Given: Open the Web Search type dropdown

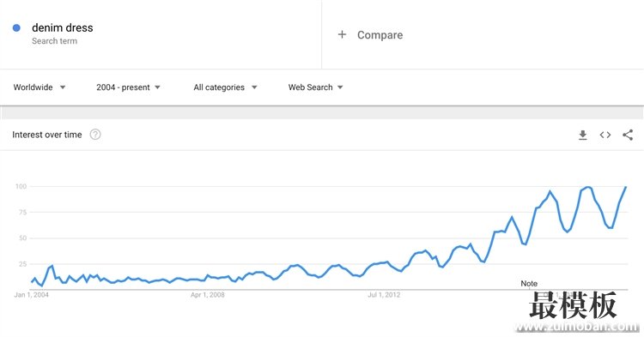Looking at the screenshot, I should coord(315,87).
